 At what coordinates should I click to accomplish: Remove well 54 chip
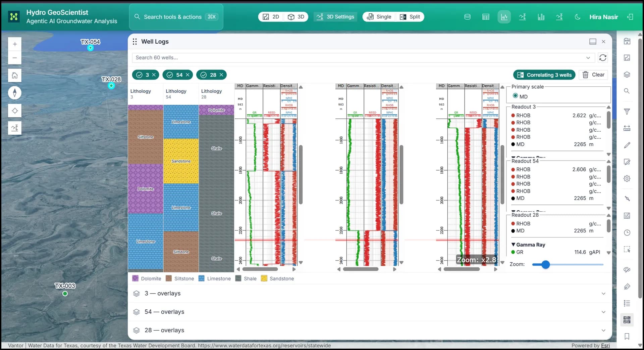point(188,75)
